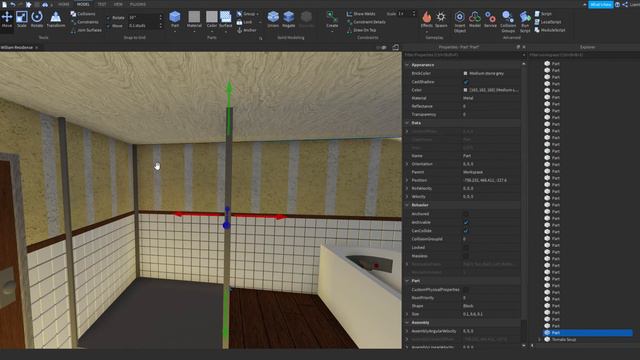
Task: Select the Move tool
Action: pos(7,19)
